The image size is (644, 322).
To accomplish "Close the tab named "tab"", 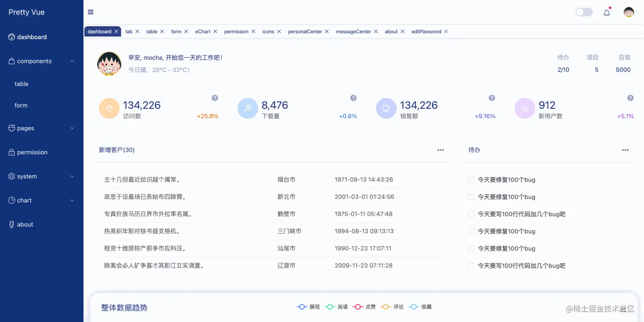I will pos(137,31).
